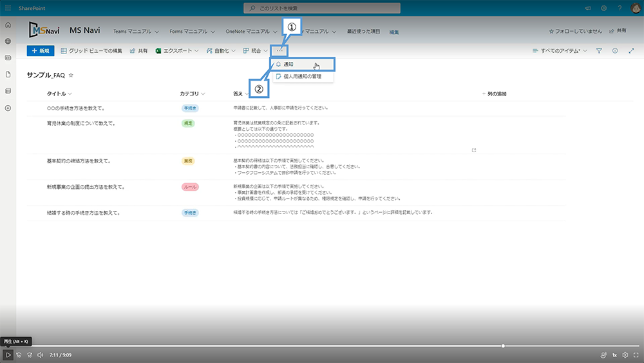Viewport: 644px width, 363px height.
Task: Open the タイトル column header menu
Action: [x=59, y=93]
